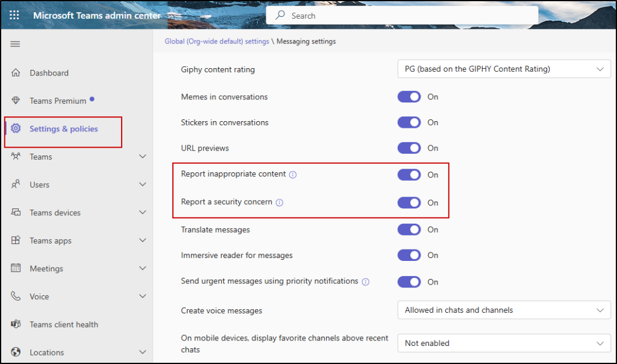Viewport: 617px width, 364px height.
Task: Open the app launcher waffle icon
Action: (x=14, y=15)
